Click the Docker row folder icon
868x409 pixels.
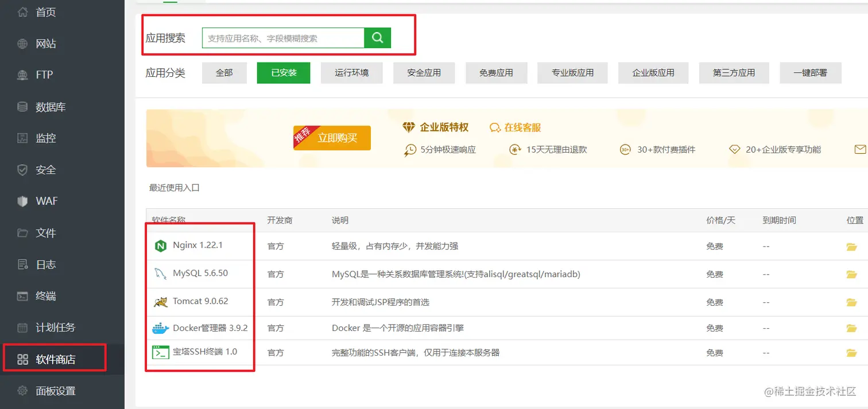click(x=851, y=329)
